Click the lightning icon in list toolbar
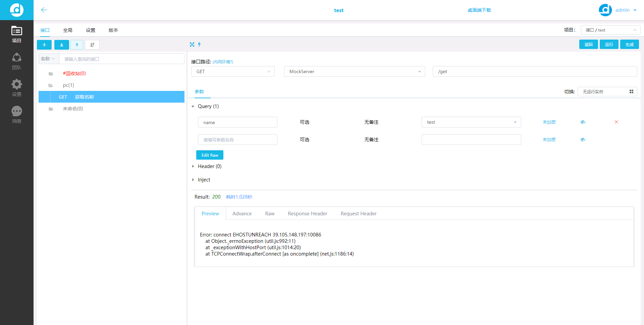Viewport: 644px width, 325px height. tap(77, 45)
